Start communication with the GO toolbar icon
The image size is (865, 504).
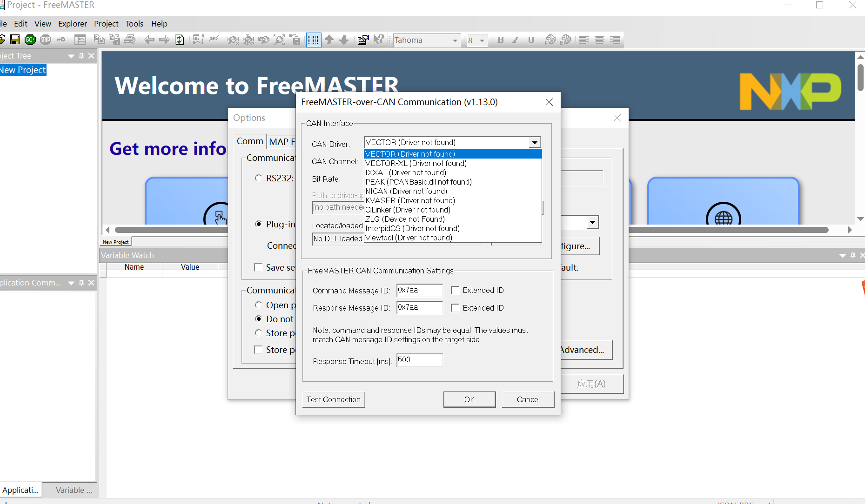pos(30,40)
